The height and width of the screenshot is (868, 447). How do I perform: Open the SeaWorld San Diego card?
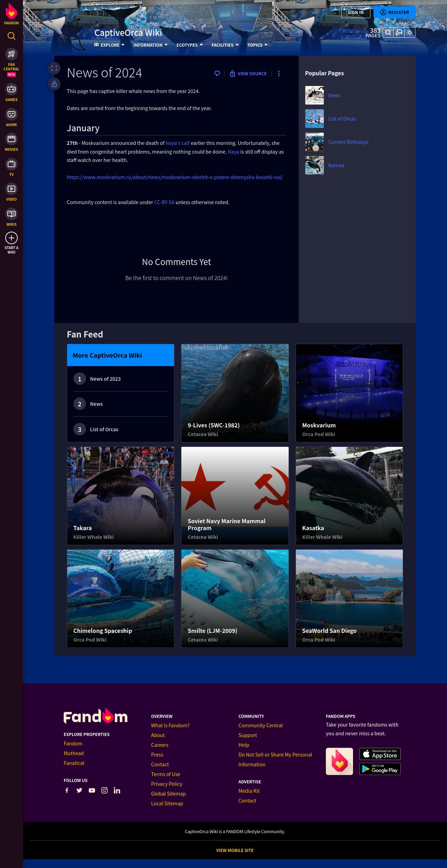click(349, 598)
